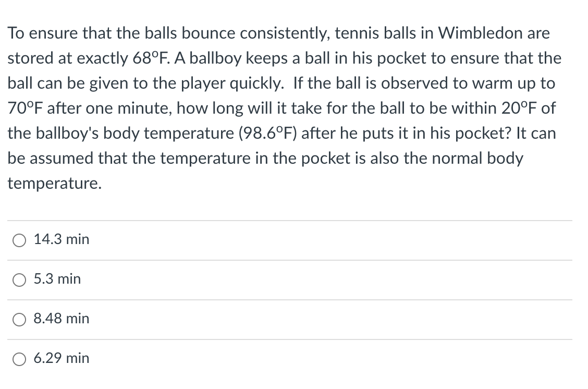
Task: Click the first answer option row
Action: point(156,239)
